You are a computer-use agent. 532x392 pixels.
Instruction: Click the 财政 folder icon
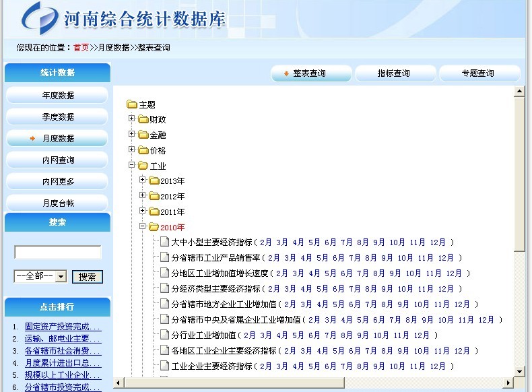coord(143,119)
